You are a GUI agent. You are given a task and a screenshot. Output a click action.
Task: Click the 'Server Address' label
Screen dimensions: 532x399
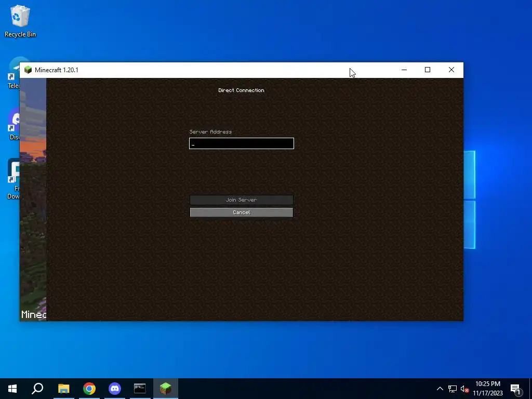click(x=210, y=131)
